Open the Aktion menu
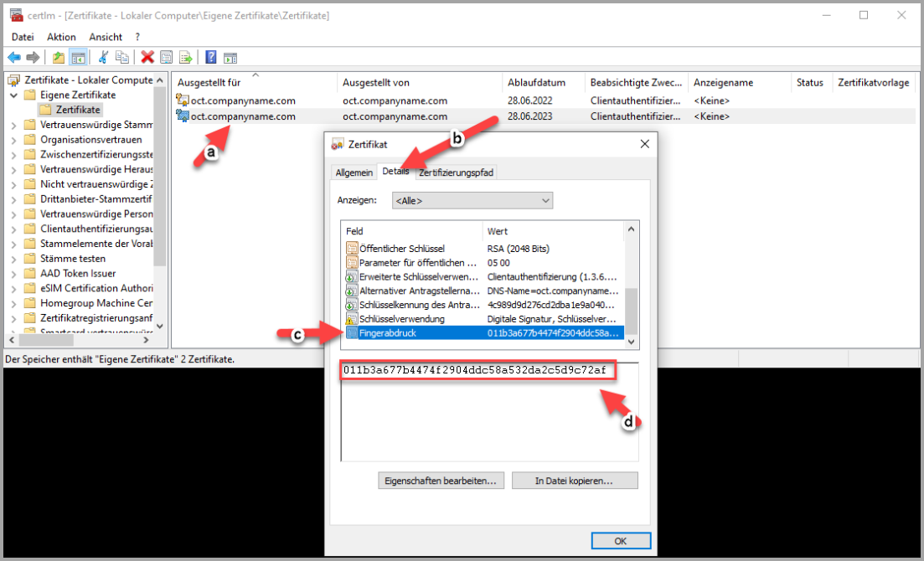This screenshot has width=924, height=561. click(61, 37)
